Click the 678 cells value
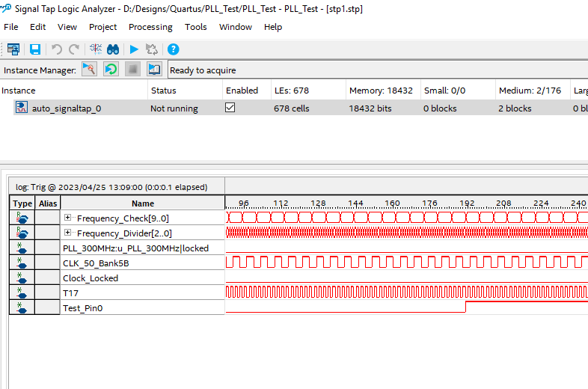The height and width of the screenshot is (389, 588). [x=291, y=108]
